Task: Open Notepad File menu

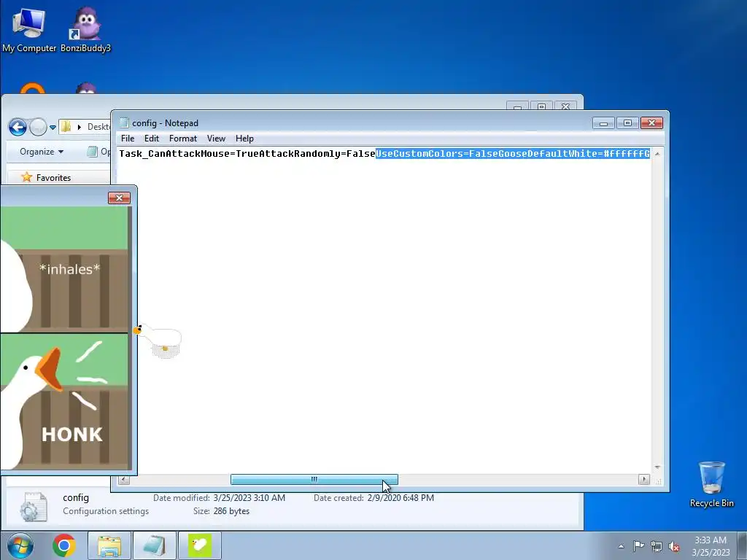Action: 128,139
